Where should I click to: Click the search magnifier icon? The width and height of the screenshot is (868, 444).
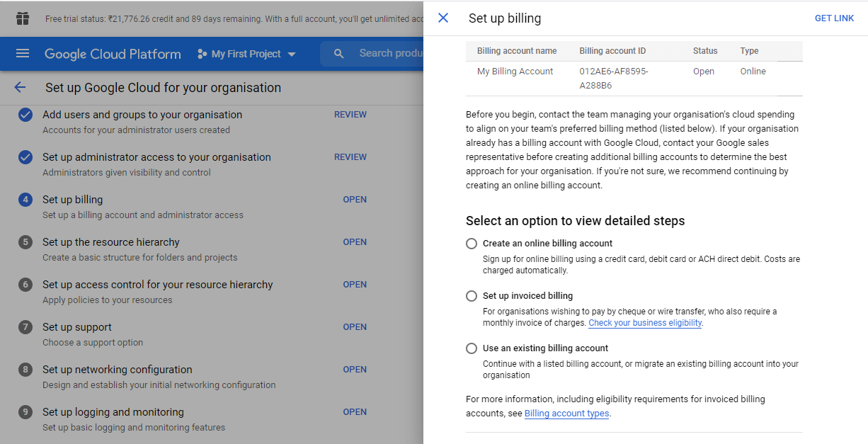coord(339,54)
